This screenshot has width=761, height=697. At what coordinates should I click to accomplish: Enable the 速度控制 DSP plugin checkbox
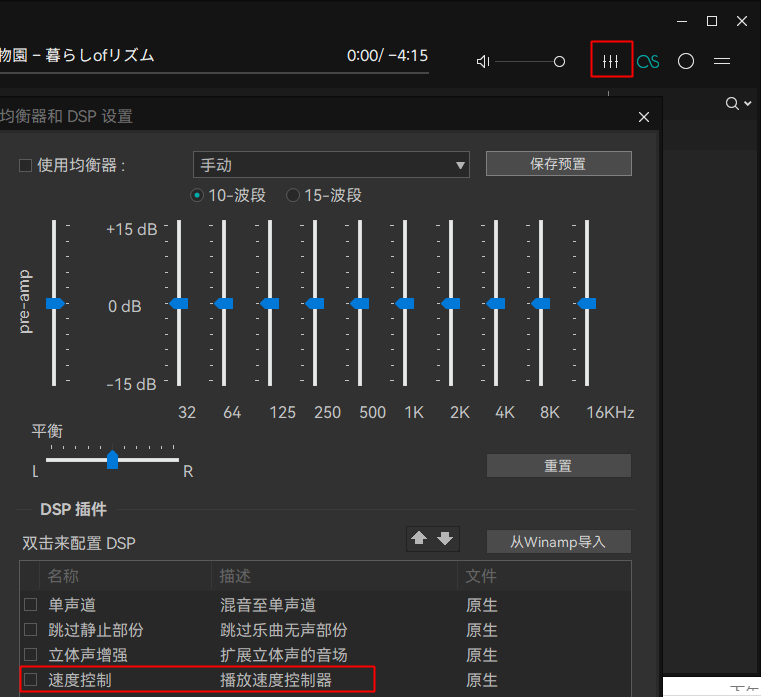pyautogui.click(x=30, y=680)
